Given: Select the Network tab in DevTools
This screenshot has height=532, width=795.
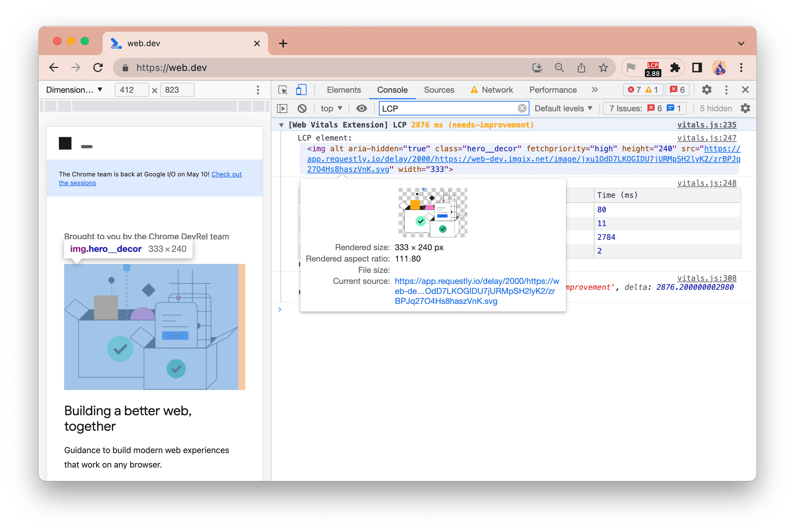Looking at the screenshot, I should (497, 90).
